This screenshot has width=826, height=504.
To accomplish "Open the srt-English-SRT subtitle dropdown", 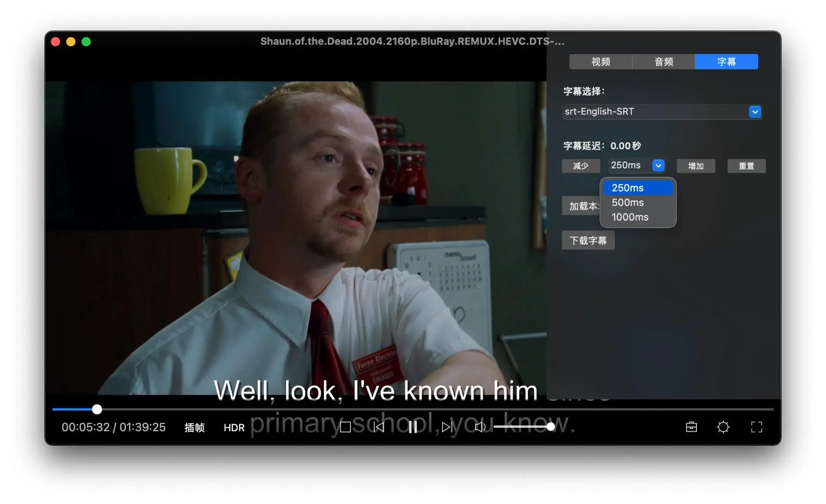I will click(662, 111).
